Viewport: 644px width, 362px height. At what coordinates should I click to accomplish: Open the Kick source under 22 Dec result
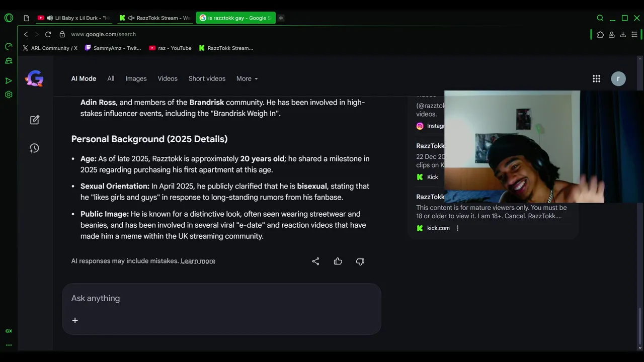(x=428, y=177)
